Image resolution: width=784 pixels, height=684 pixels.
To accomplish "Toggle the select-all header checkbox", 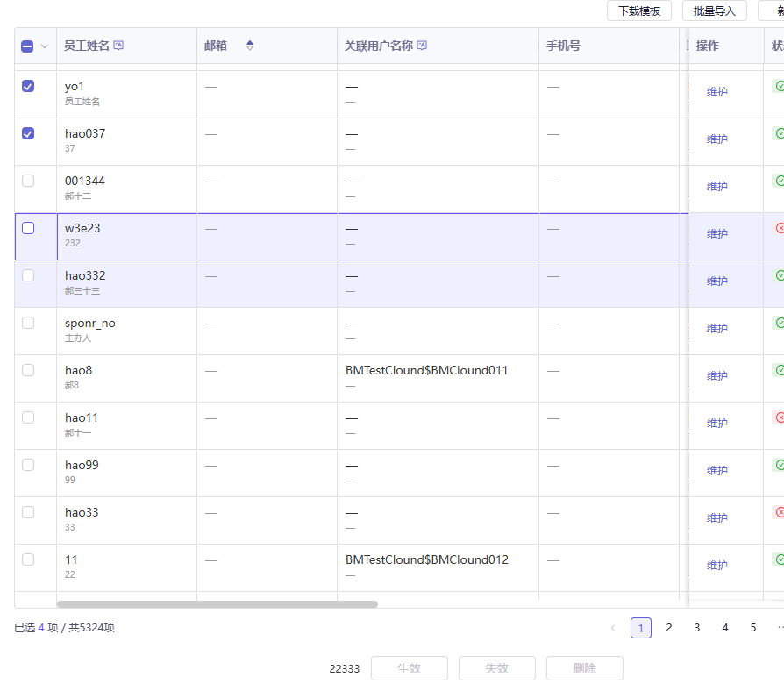I will tap(27, 46).
